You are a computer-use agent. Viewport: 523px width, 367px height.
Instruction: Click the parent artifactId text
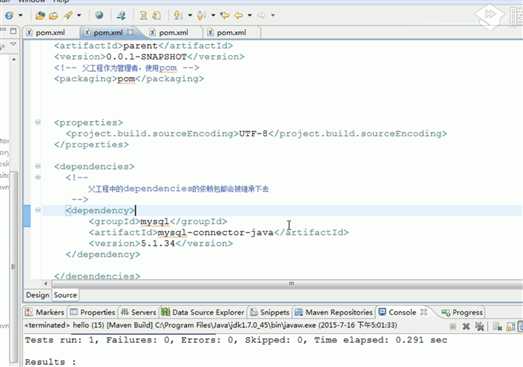pyautogui.click(x=140, y=46)
